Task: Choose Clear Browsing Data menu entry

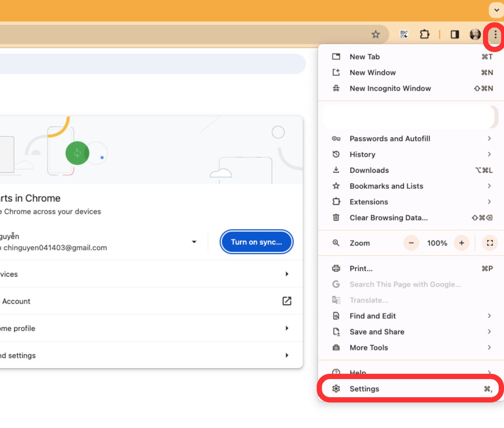Action: point(388,218)
